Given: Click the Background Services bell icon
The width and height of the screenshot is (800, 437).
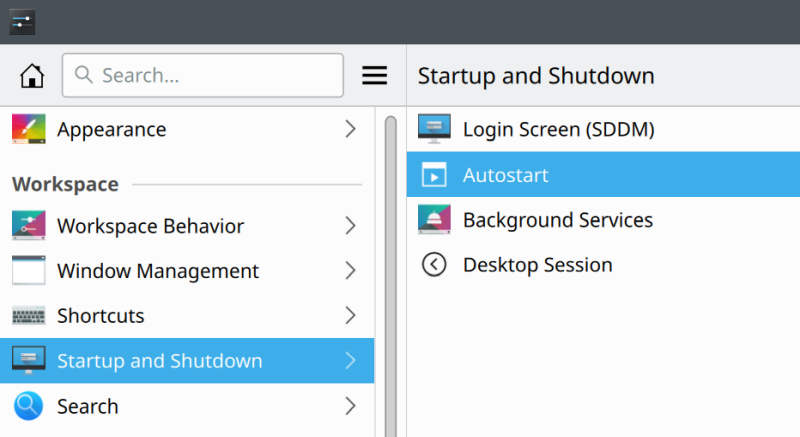Looking at the screenshot, I should (434, 219).
